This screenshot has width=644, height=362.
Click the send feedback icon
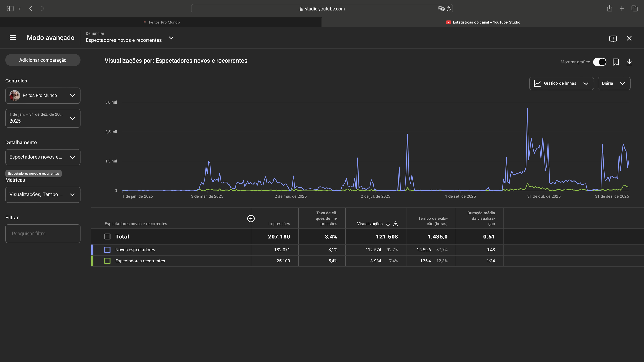pos(613,39)
